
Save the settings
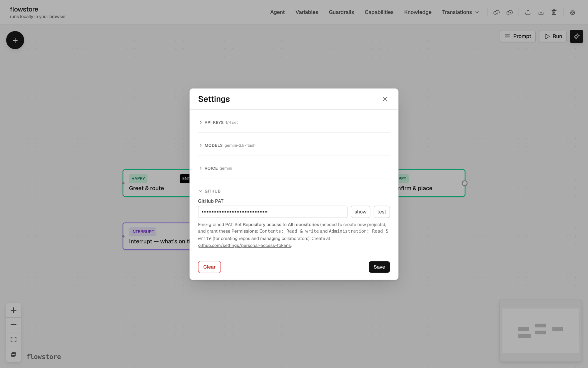pyautogui.click(x=379, y=267)
